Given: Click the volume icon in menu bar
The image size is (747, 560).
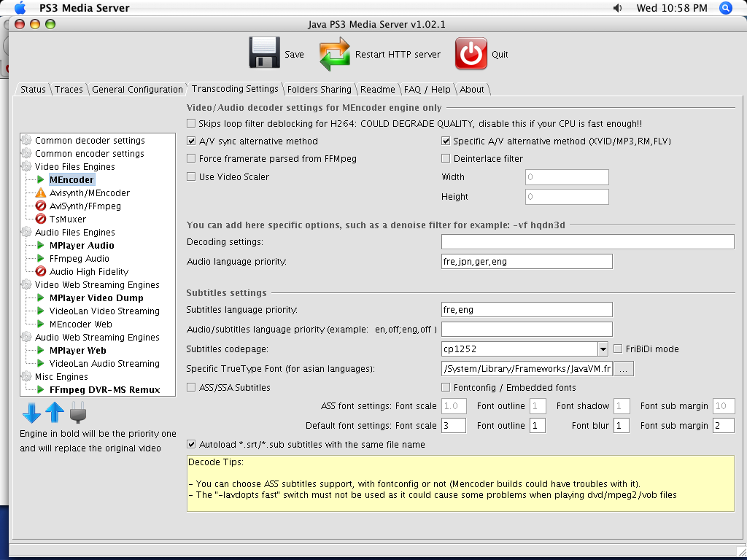Looking at the screenshot, I should pyautogui.click(x=617, y=7).
